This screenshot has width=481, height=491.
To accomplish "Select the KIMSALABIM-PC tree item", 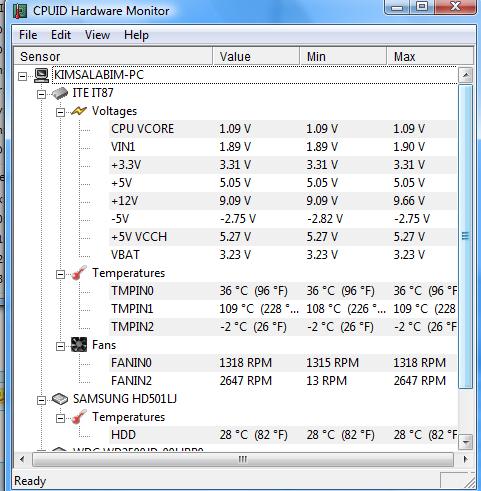I will (x=99, y=75).
